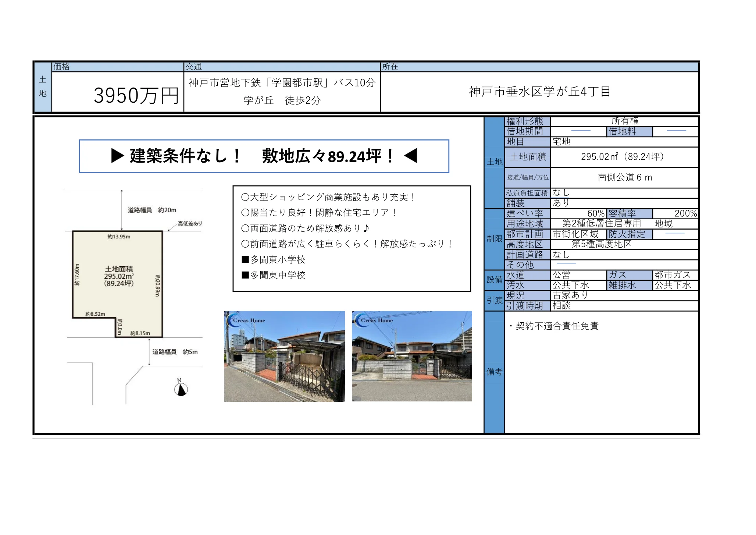Click the 第2種低層住居専用 value
The image size is (756, 535).
602,224
